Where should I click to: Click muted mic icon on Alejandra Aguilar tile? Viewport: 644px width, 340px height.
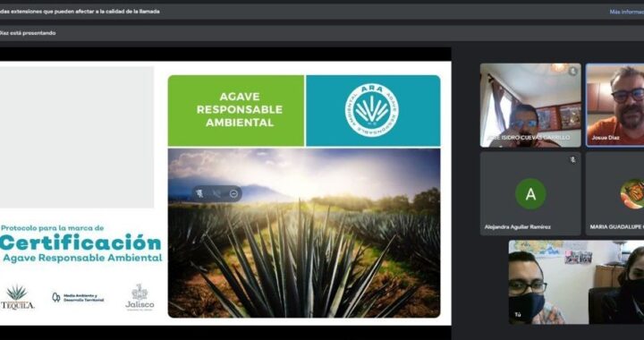[x=572, y=160]
